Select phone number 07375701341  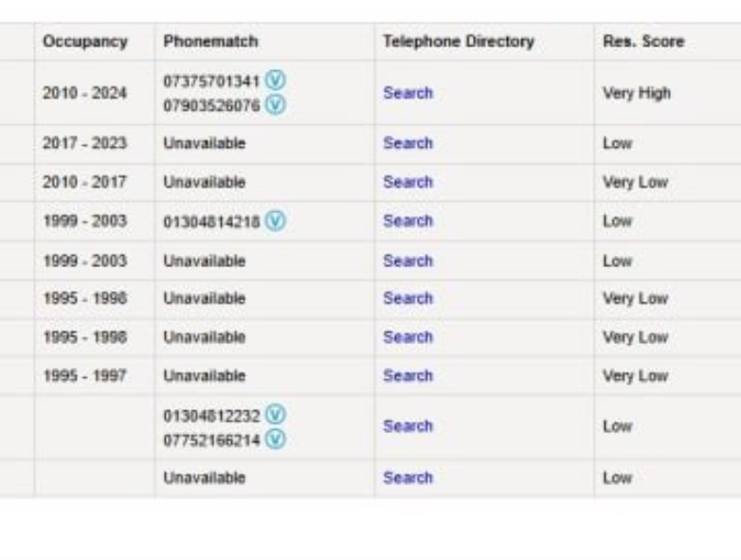point(211,81)
